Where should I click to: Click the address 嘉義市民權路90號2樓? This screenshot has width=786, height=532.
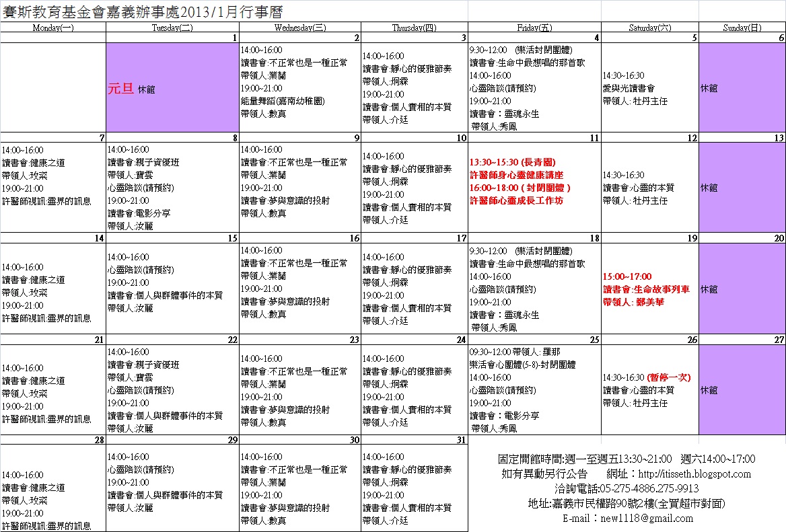point(603,504)
